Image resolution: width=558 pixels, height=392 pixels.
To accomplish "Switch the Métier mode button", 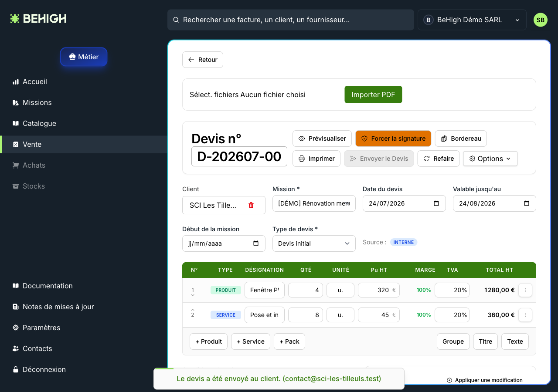I will [84, 57].
